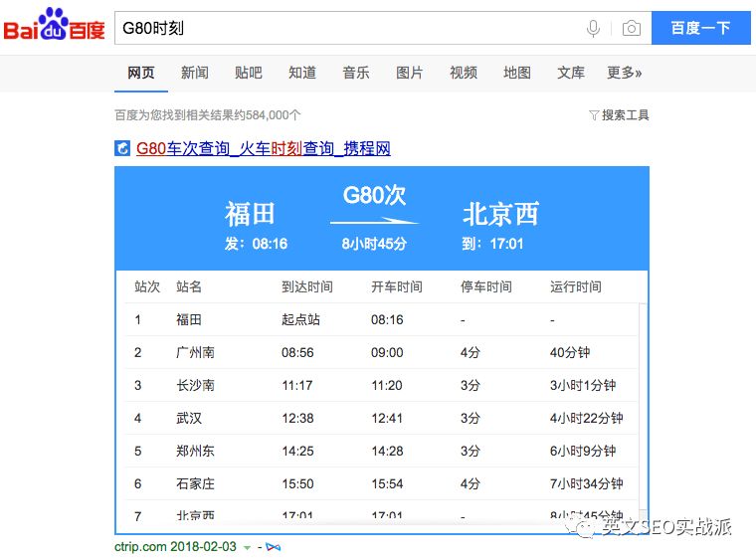The image size is (756, 560).
Task: Select the 石家庄 station row
Action: [381, 483]
